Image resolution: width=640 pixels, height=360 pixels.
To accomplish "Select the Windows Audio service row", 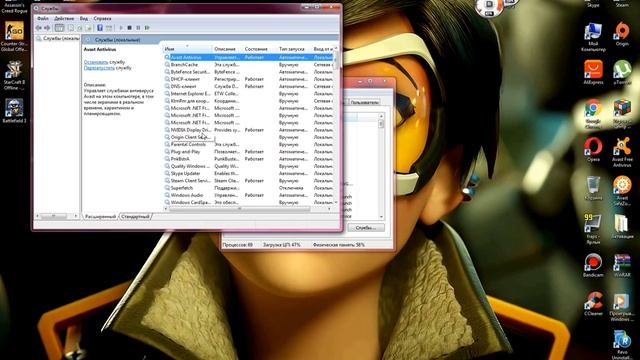I will click(249, 195).
